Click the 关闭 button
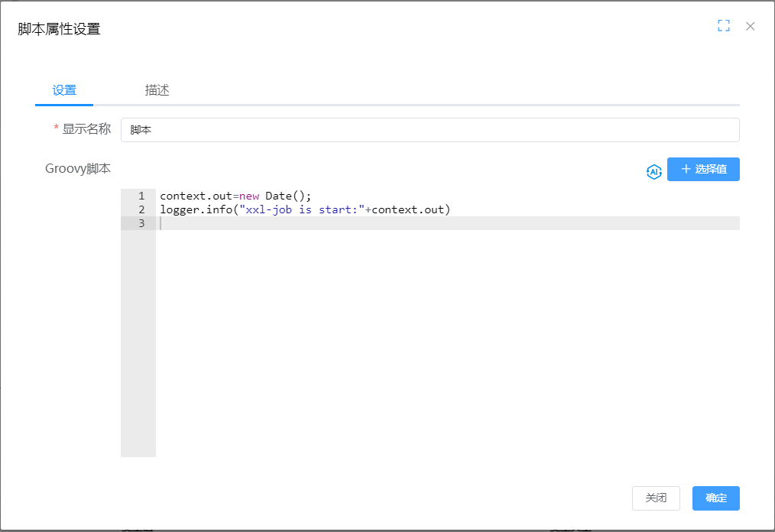775x532 pixels. (656, 498)
